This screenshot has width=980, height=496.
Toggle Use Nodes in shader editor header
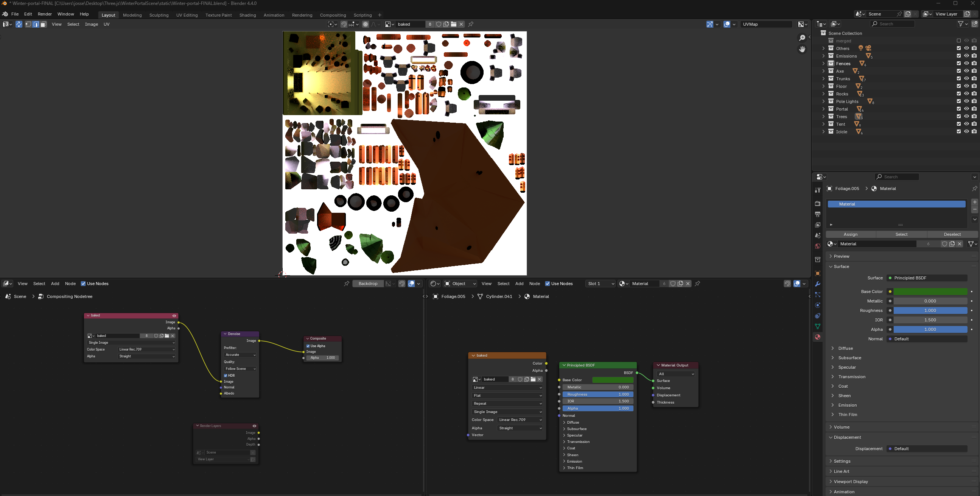point(547,284)
